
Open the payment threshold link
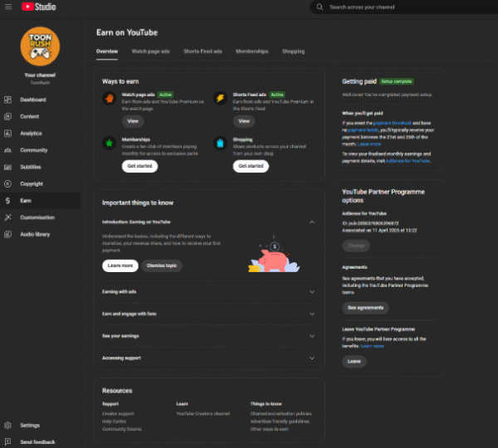[x=393, y=123]
